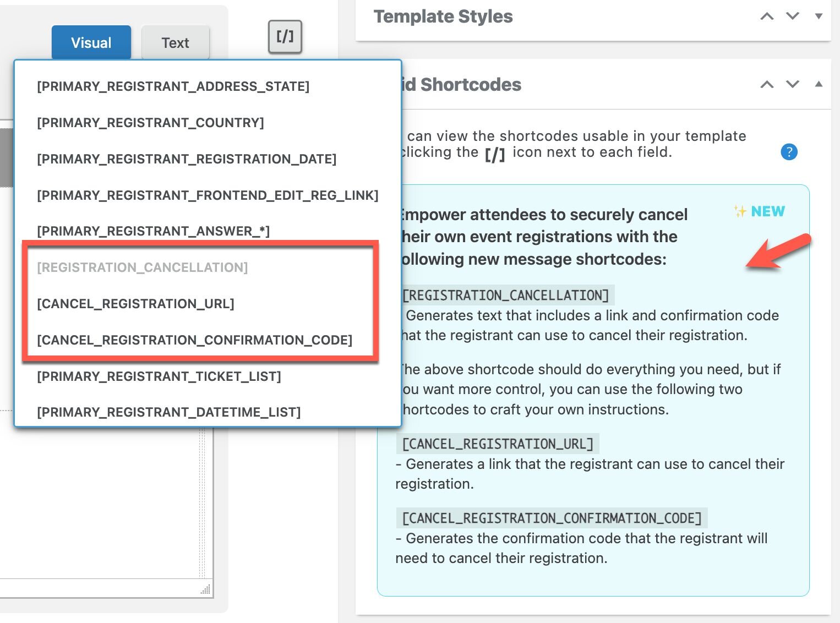Click the blue help question mark icon
Screen dimensions: 840x623
click(789, 152)
